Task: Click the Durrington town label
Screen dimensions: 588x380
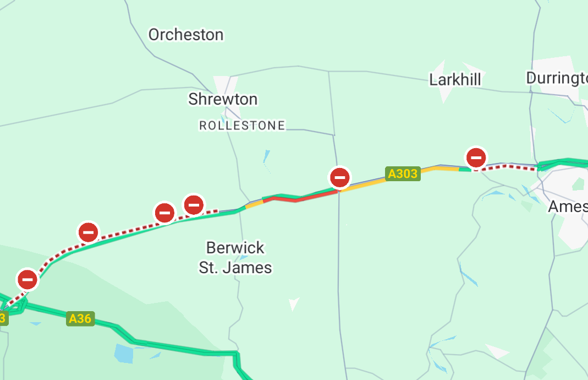Action: tap(557, 78)
